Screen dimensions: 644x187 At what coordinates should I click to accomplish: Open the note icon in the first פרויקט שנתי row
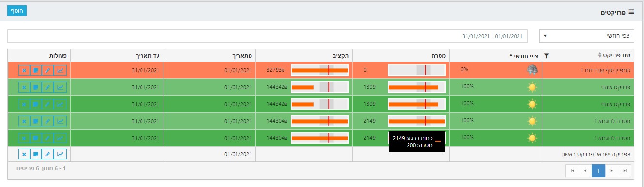[35, 87]
